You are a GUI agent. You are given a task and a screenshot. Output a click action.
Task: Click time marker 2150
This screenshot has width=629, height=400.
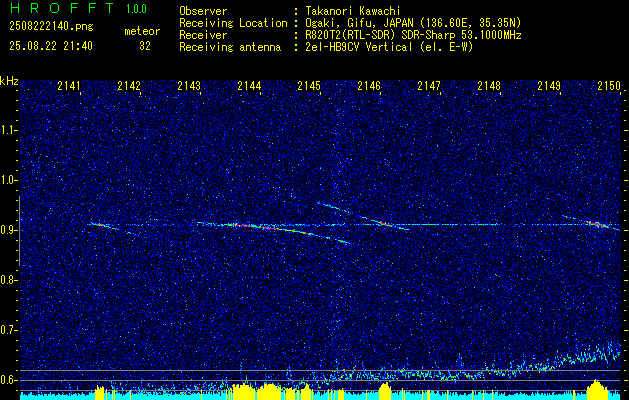tap(609, 85)
